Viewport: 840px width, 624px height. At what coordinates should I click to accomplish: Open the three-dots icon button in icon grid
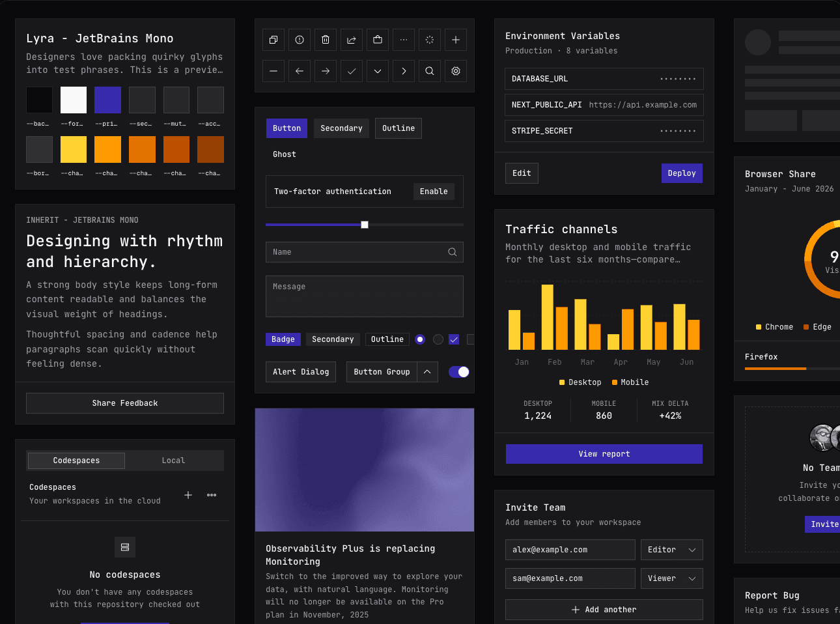pyautogui.click(x=404, y=40)
